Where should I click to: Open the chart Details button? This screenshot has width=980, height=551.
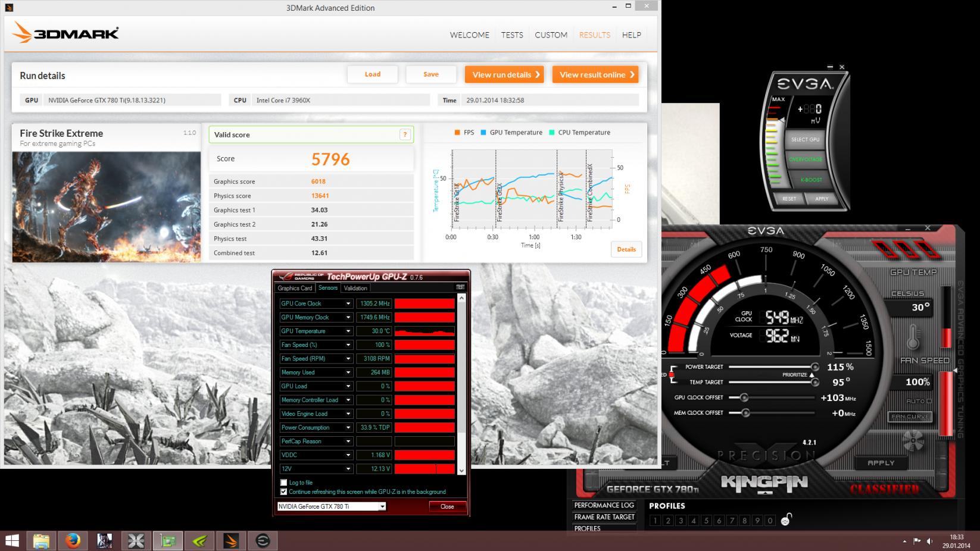pos(626,249)
